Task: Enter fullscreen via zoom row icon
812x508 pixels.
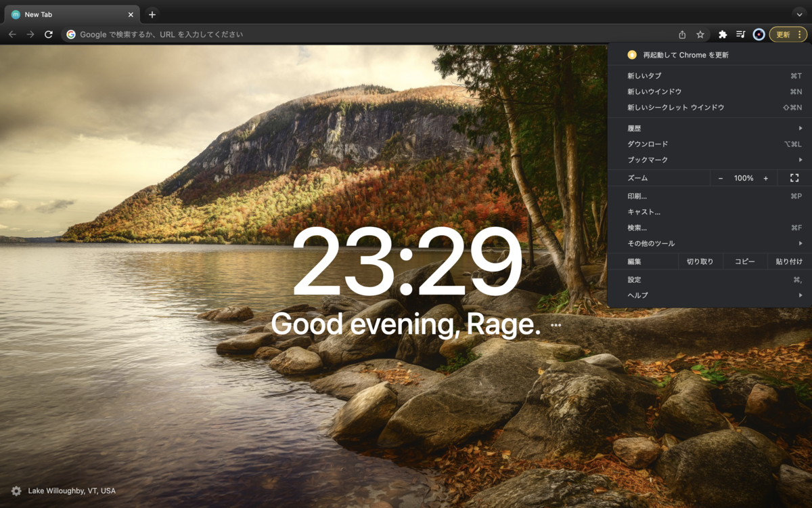Action: click(x=794, y=178)
